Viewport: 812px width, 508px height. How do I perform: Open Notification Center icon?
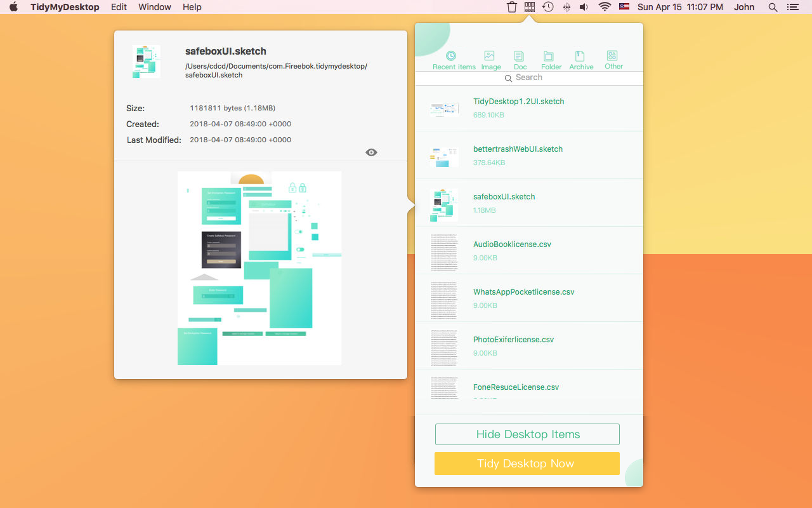coord(792,7)
